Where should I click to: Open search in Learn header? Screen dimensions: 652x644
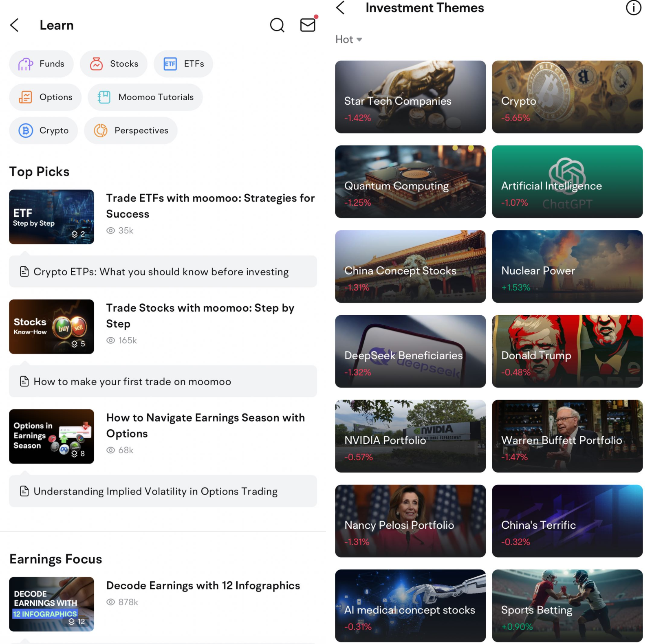pyautogui.click(x=277, y=25)
